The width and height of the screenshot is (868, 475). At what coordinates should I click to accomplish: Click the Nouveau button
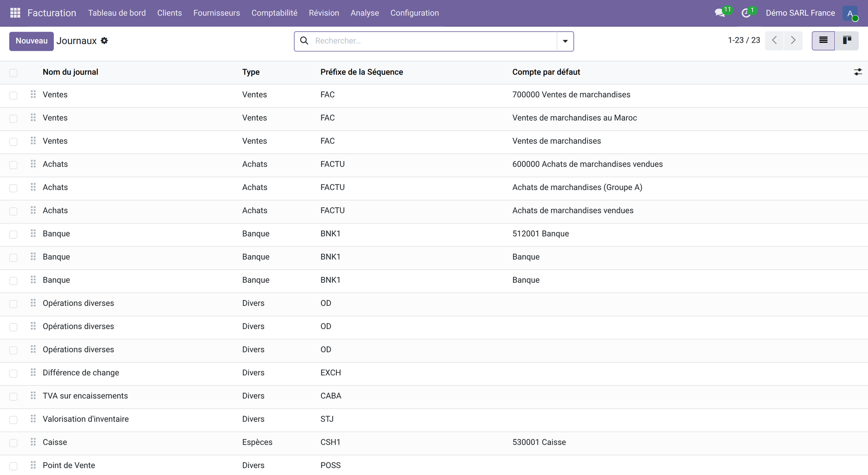tap(32, 41)
